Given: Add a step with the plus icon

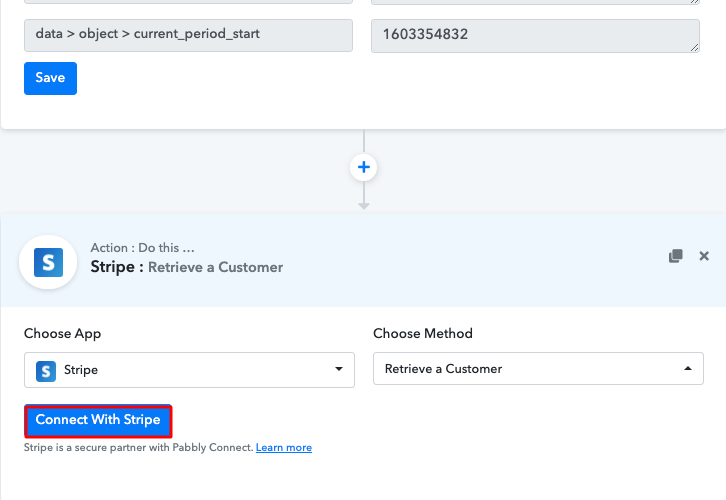Looking at the screenshot, I should pos(363,167).
